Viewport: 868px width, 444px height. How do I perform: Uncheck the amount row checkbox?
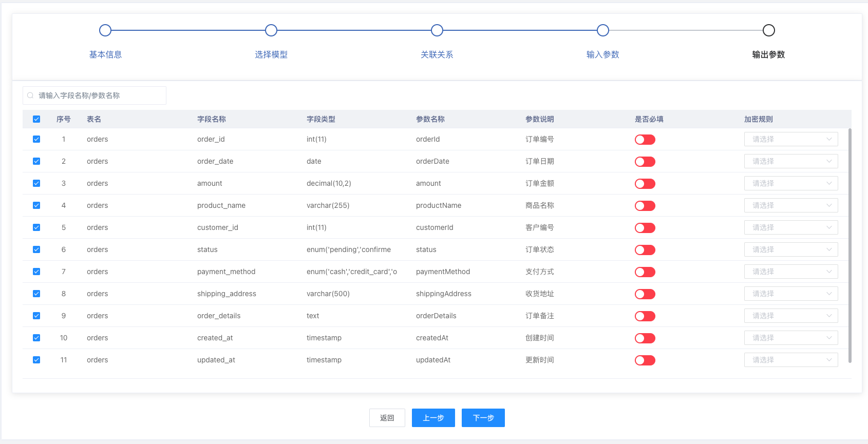tap(36, 183)
